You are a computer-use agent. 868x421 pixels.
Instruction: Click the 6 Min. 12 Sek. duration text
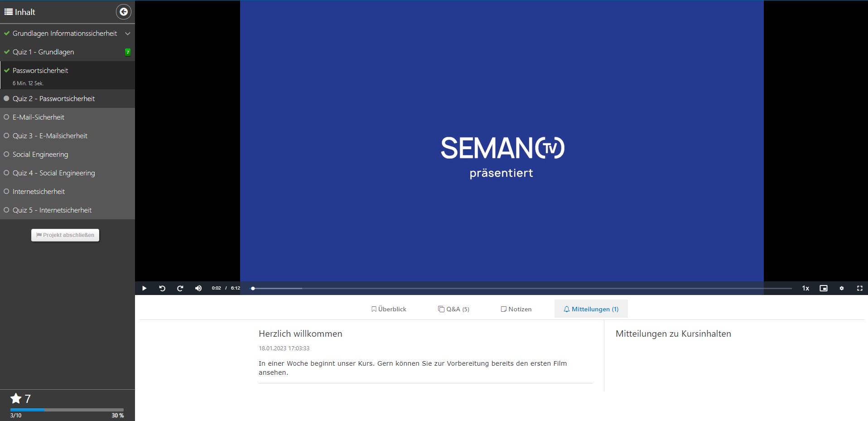(x=28, y=83)
